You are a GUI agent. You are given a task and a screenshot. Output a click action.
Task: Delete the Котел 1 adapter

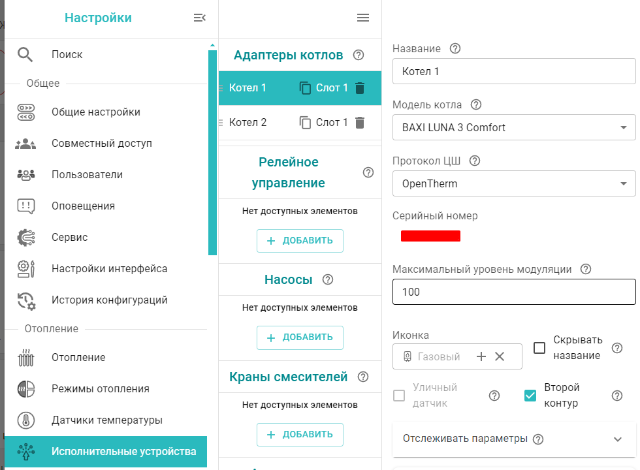tap(360, 88)
